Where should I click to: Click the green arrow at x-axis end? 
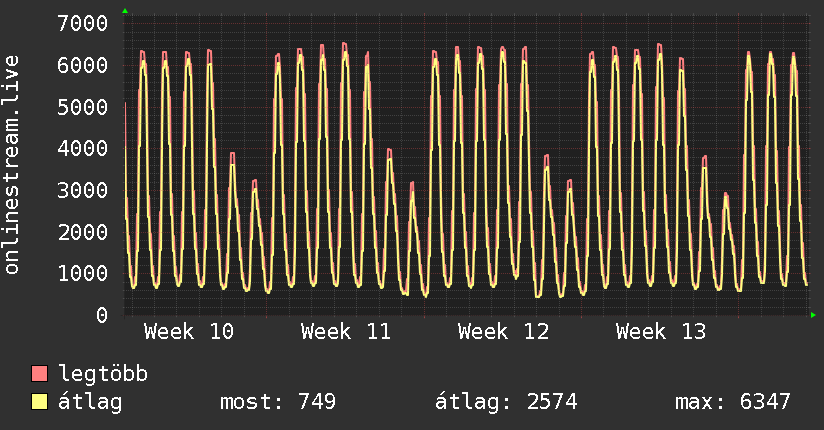pos(813,315)
